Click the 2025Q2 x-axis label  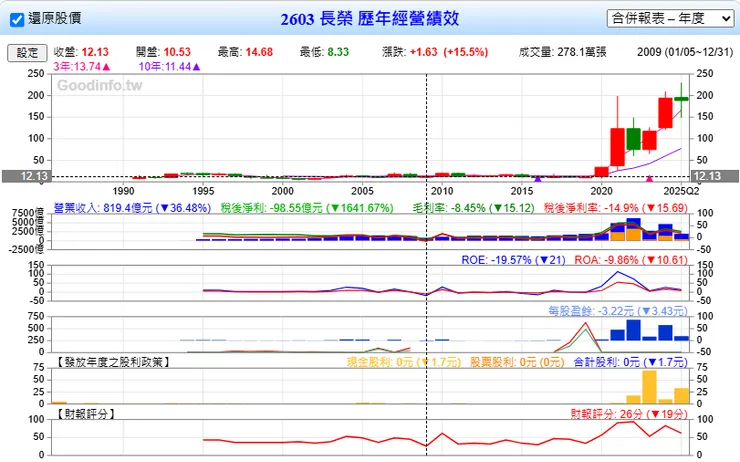tap(681, 191)
